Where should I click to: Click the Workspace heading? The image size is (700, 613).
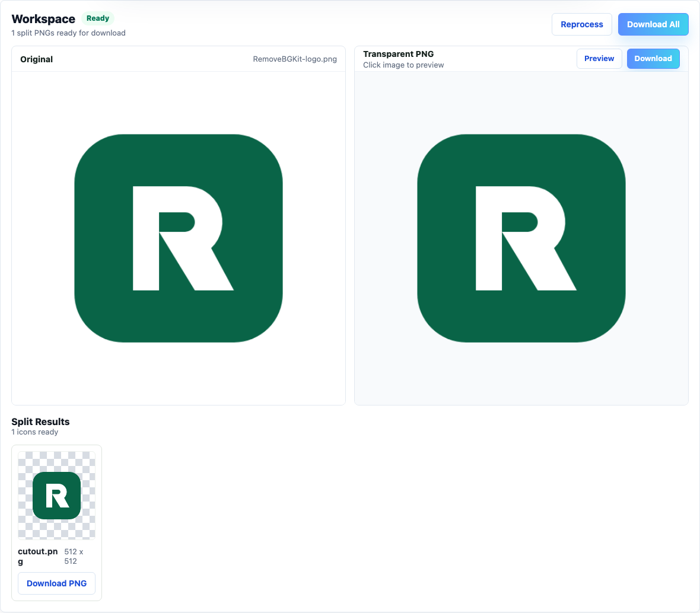point(43,19)
